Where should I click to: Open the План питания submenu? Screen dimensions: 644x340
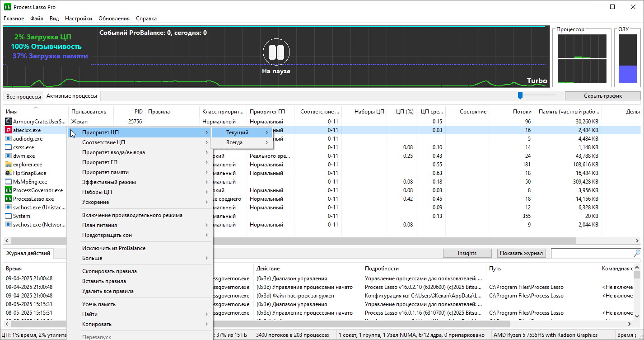[x=140, y=225]
